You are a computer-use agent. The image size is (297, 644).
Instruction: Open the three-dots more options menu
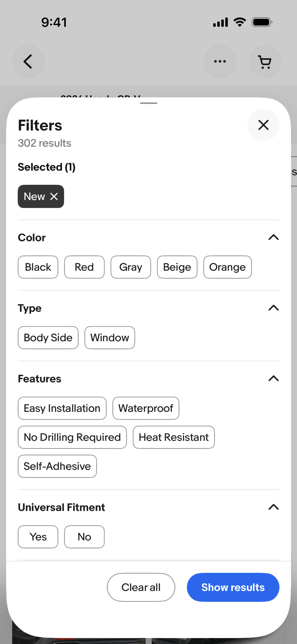(220, 61)
